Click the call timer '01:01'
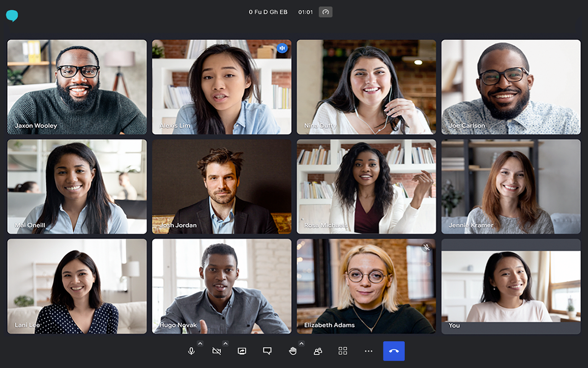This screenshot has height=368, width=588. click(x=305, y=12)
